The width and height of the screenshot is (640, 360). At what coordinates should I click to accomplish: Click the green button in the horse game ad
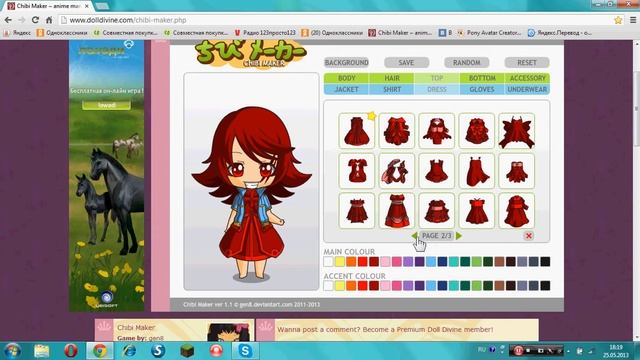pos(107,105)
